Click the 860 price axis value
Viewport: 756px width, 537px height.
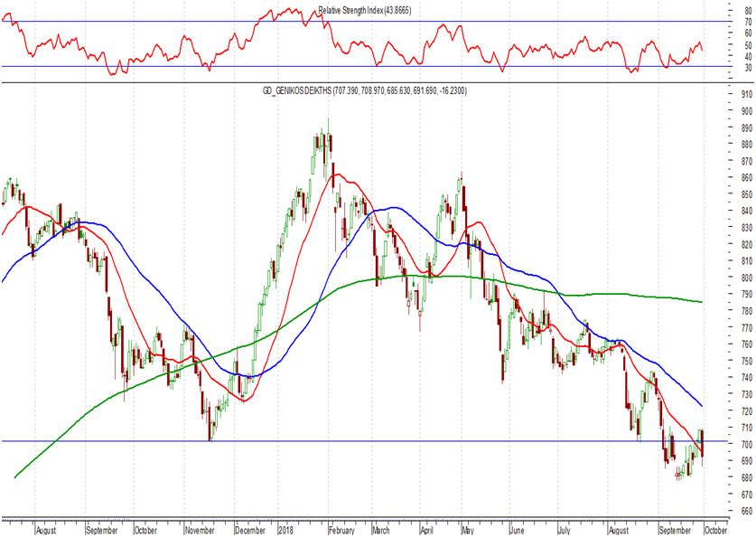(747, 177)
